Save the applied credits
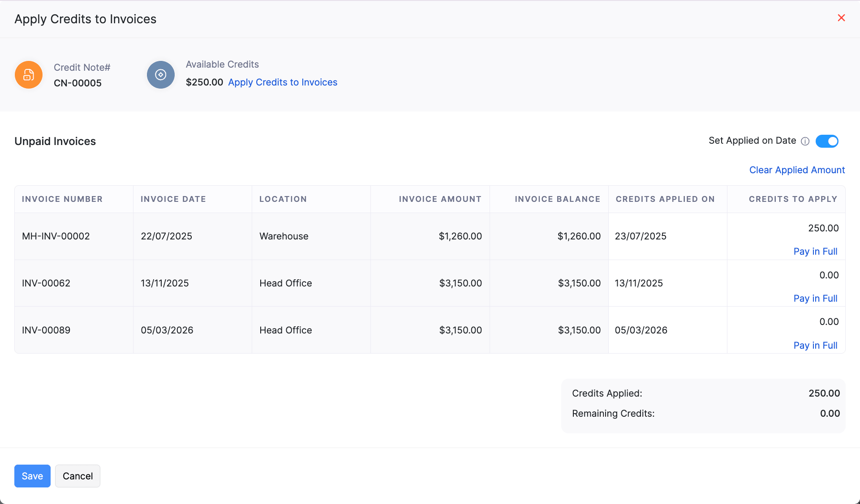This screenshot has width=860, height=504. [x=32, y=476]
